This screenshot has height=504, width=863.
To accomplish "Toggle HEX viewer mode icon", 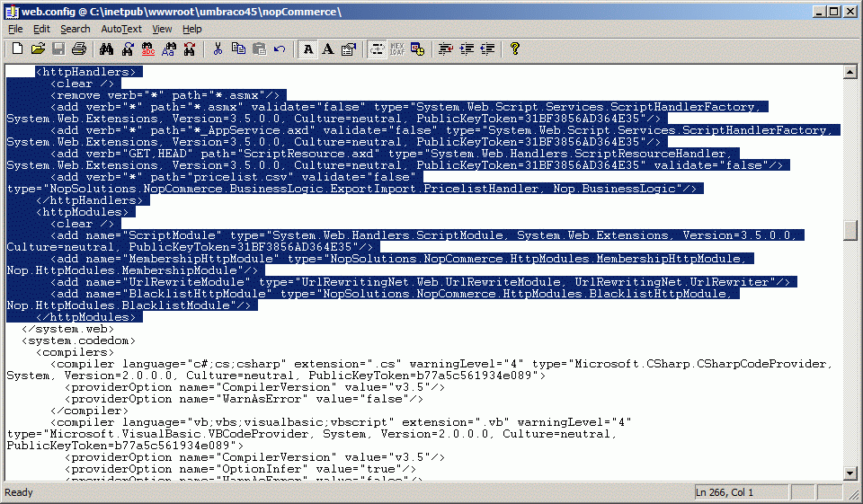I will [397, 49].
